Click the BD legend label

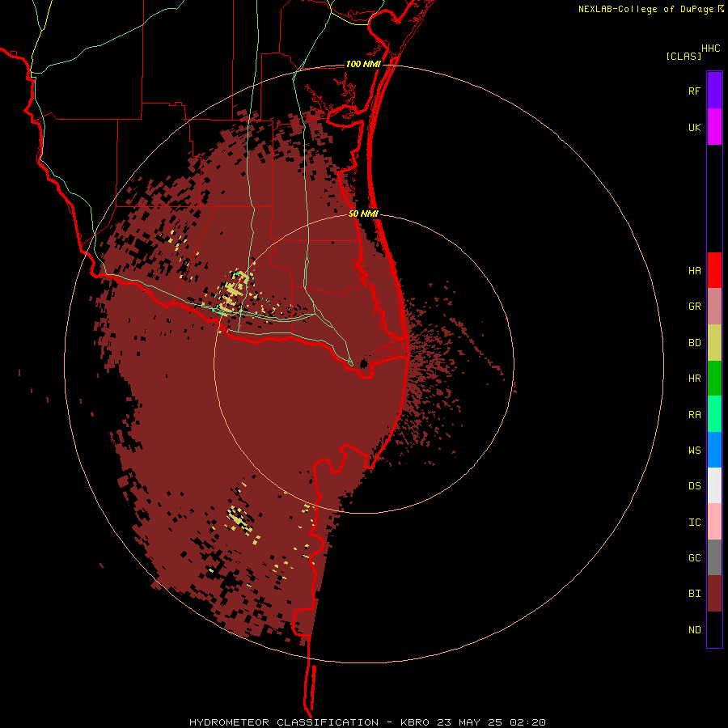[x=694, y=343]
